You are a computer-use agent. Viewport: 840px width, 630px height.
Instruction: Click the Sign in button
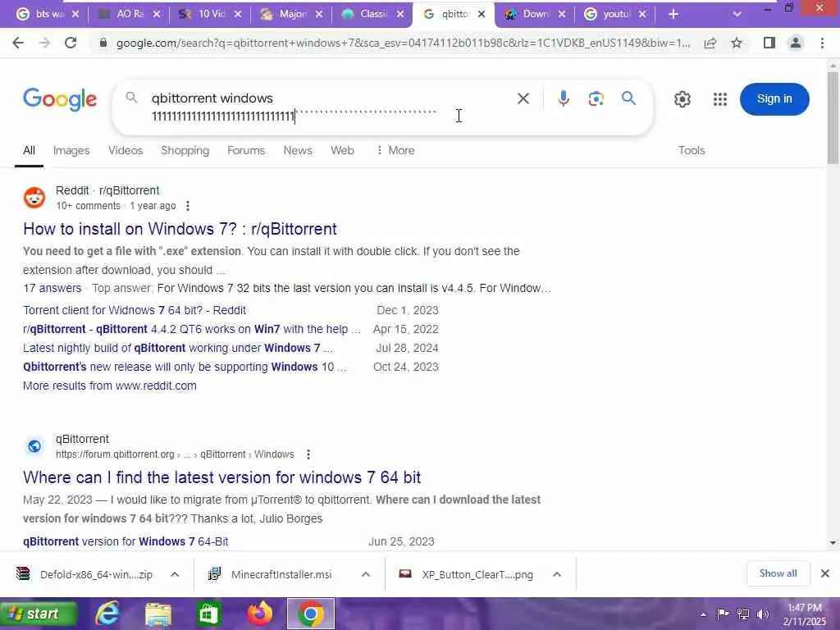coord(774,98)
